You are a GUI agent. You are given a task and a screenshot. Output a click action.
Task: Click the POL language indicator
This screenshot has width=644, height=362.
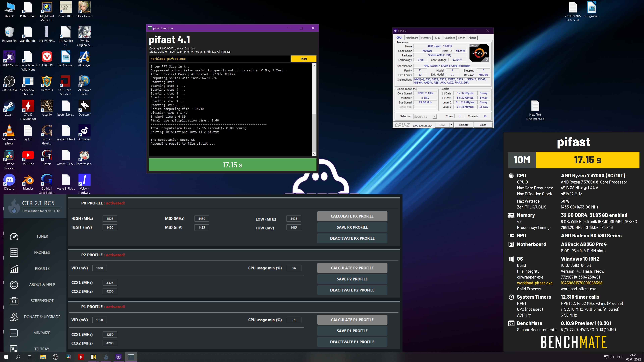tap(620, 357)
